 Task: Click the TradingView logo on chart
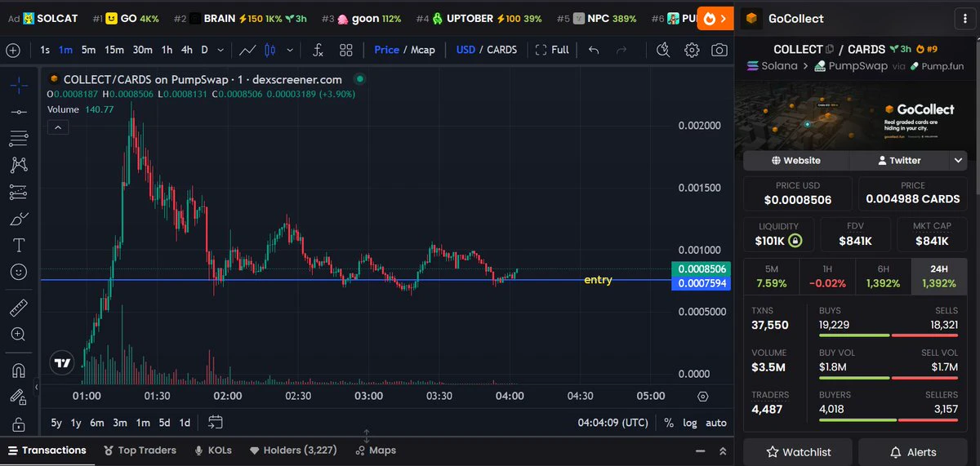click(62, 362)
